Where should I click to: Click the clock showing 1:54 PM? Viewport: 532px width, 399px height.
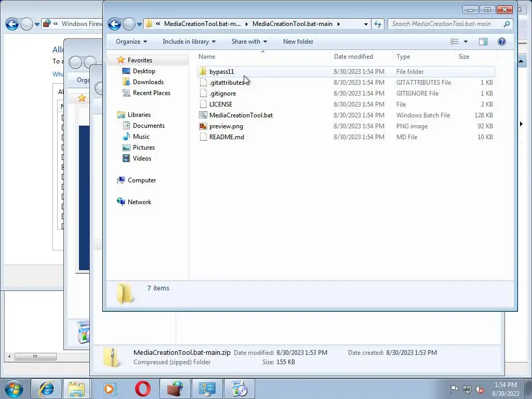click(x=506, y=385)
